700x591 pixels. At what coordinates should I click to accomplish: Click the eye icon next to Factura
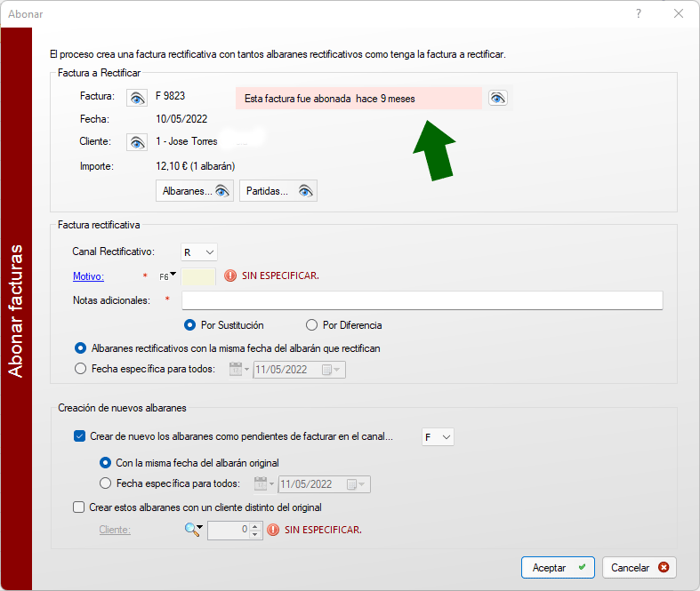pyautogui.click(x=137, y=97)
